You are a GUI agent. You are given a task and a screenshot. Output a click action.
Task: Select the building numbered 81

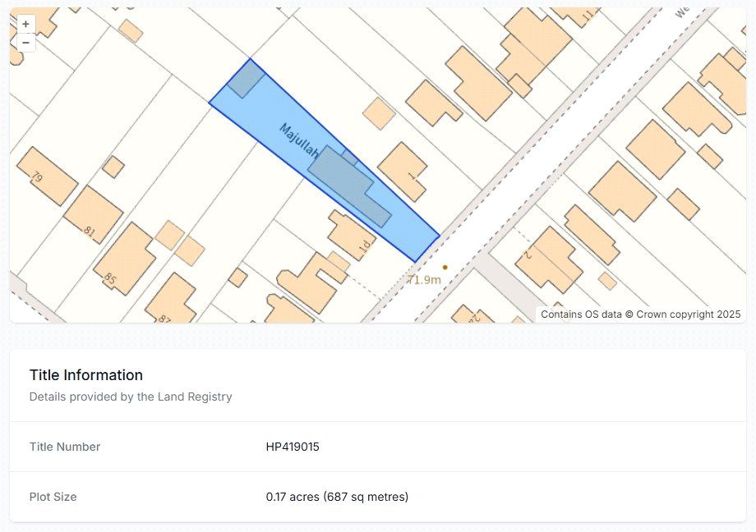(93, 215)
